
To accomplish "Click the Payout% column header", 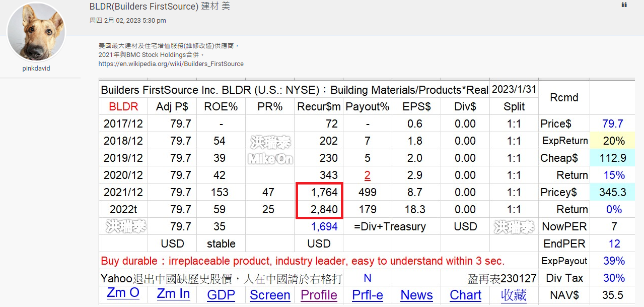I will point(368,106).
